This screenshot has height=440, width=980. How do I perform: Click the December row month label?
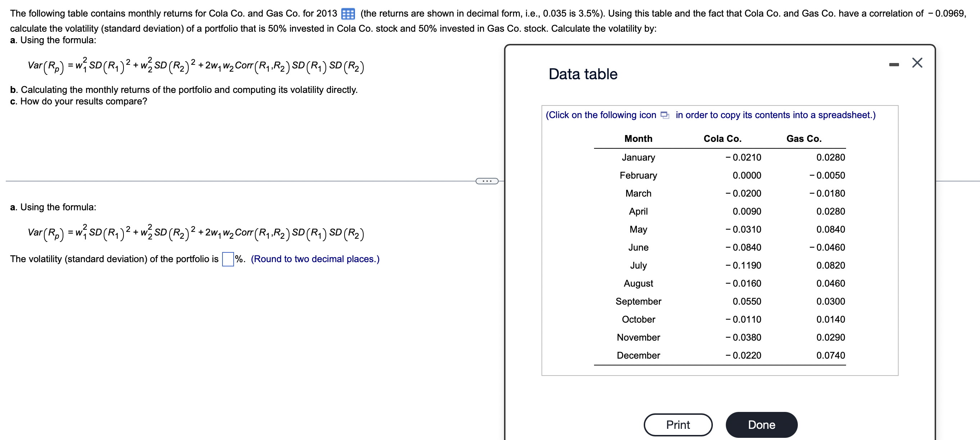(638, 355)
